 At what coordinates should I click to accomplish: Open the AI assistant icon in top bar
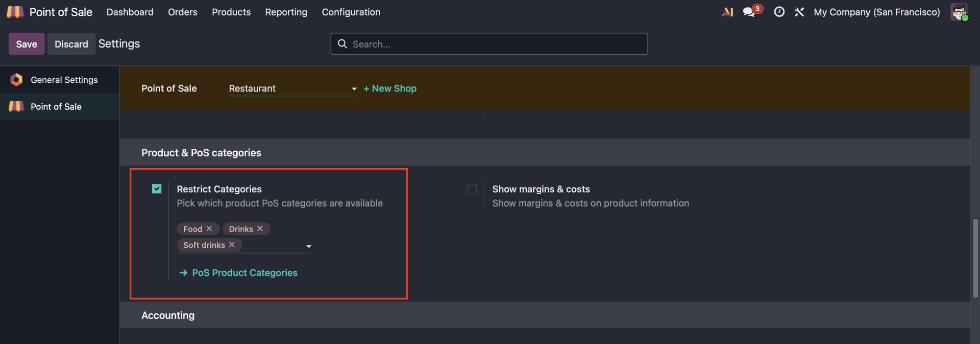pyautogui.click(x=727, y=12)
